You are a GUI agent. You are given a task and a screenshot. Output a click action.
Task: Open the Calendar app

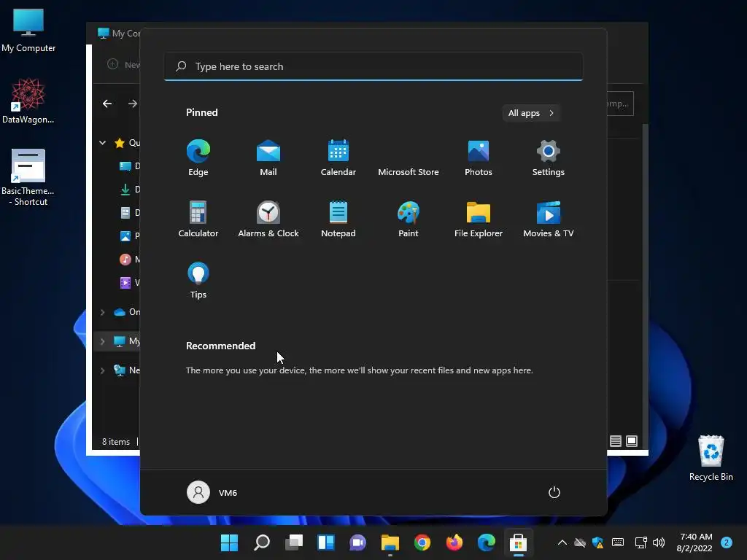click(x=338, y=157)
